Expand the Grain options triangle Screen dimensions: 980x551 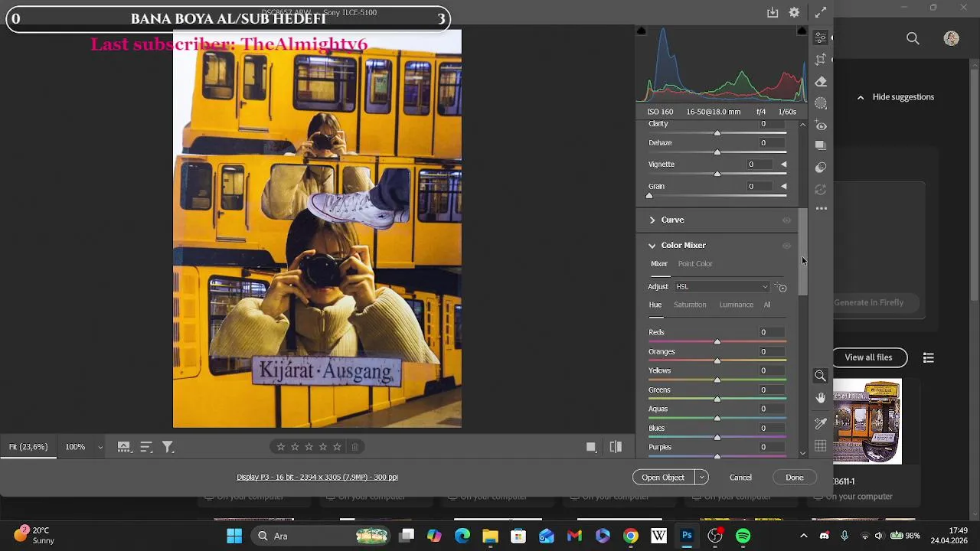point(783,187)
